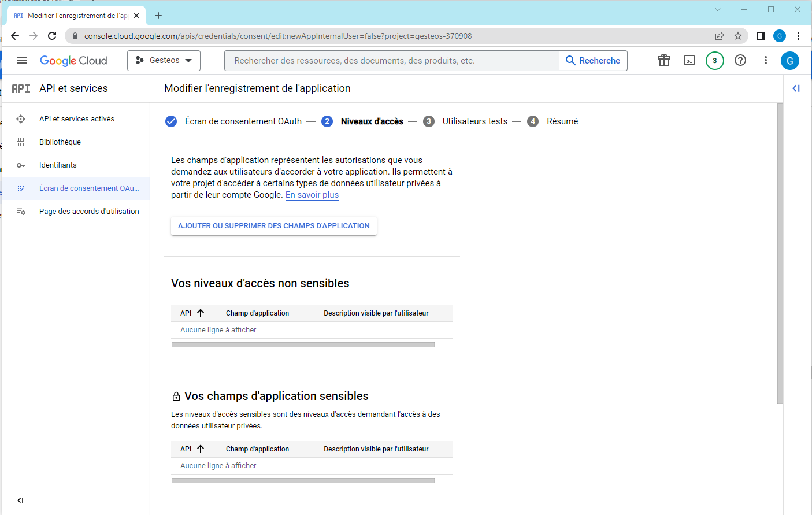812x515 pixels.
Task: Open the help question mark icon
Action: coord(740,60)
